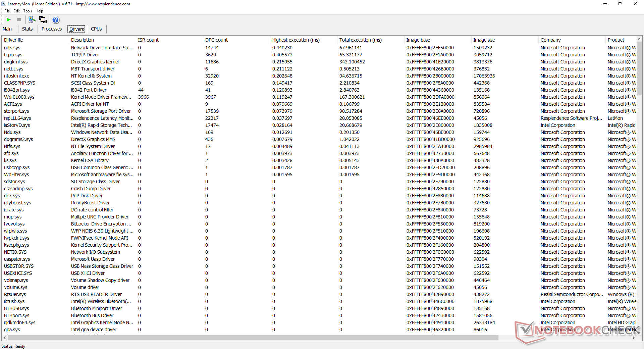Switch to the Processes tab

point(52,29)
